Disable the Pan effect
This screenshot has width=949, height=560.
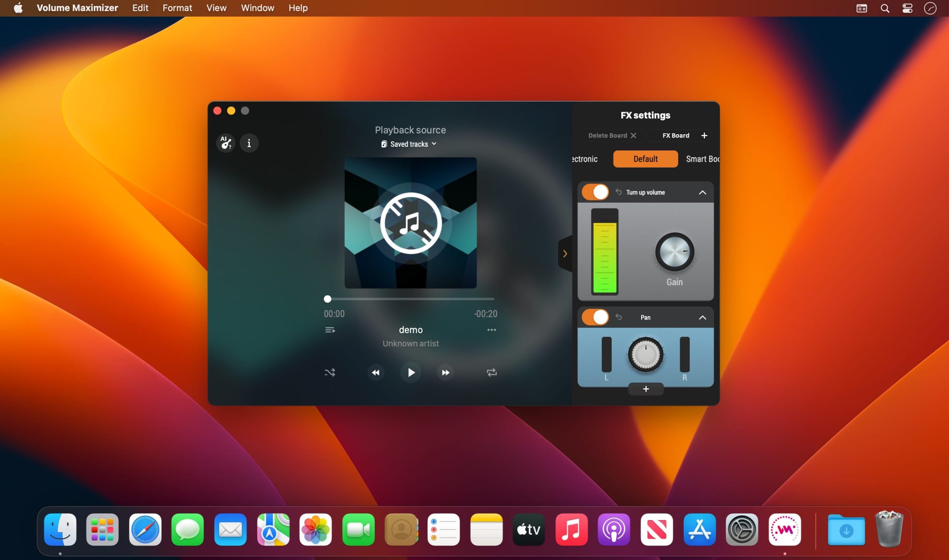(595, 317)
